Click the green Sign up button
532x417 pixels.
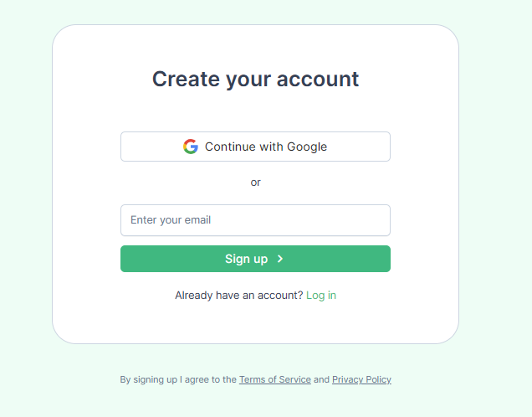click(255, 259)
